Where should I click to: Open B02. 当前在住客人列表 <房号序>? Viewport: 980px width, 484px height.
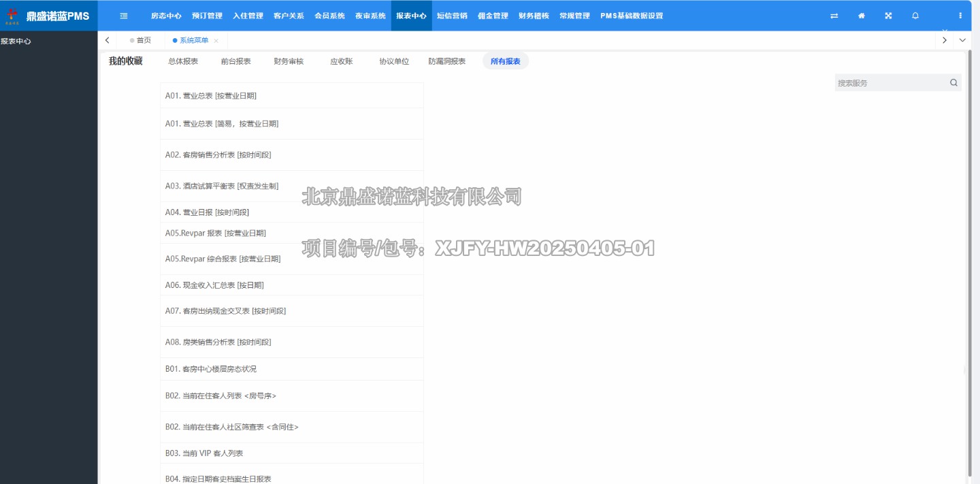click(291, 396)
